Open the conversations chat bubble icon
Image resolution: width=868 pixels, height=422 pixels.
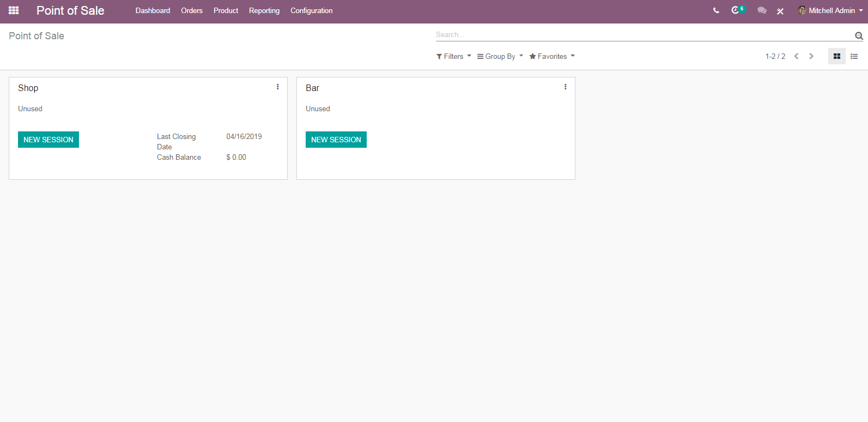tap(762, 10)
